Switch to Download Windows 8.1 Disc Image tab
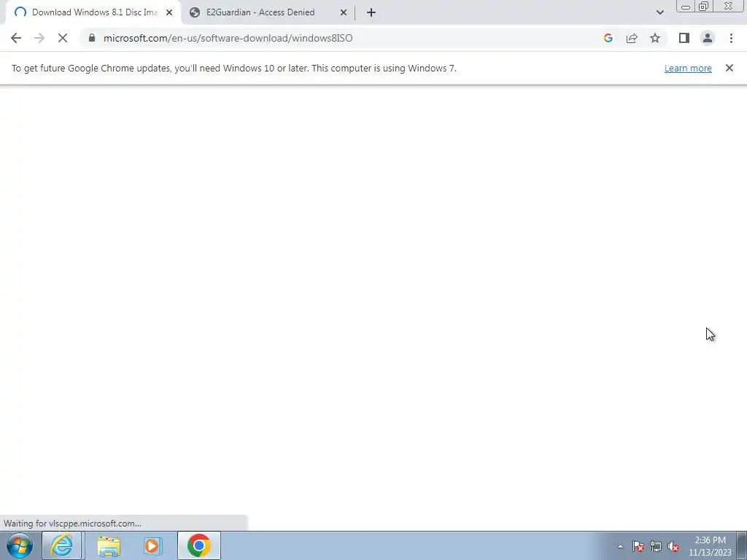 click(94, 12)
